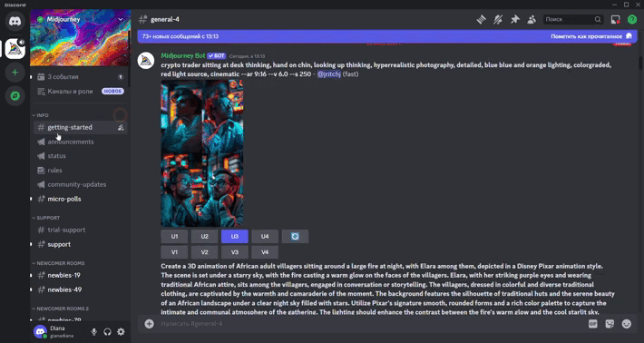Click the Add a Server plus icon
644x343 pixels.
coord(15,73)
